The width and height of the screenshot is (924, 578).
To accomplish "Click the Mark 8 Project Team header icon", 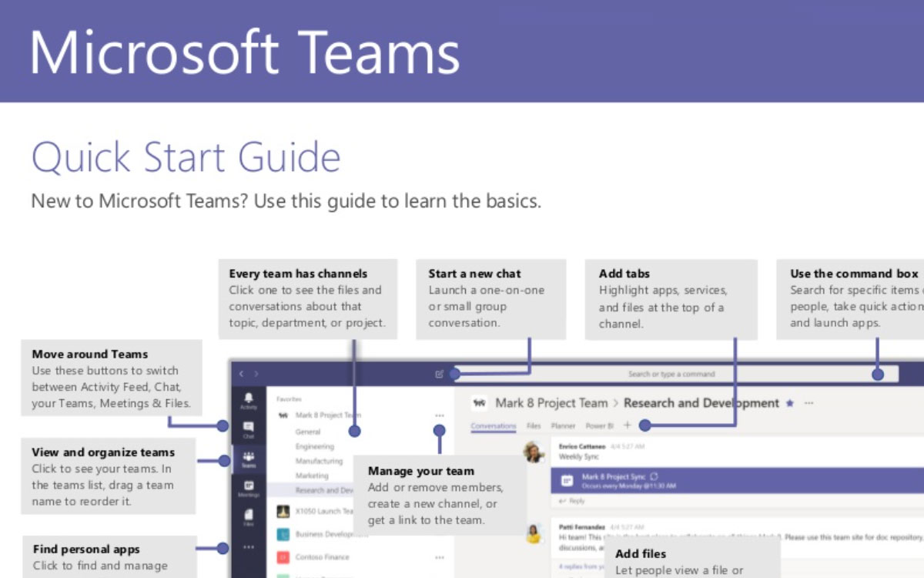I will click(x=480, y=403).
